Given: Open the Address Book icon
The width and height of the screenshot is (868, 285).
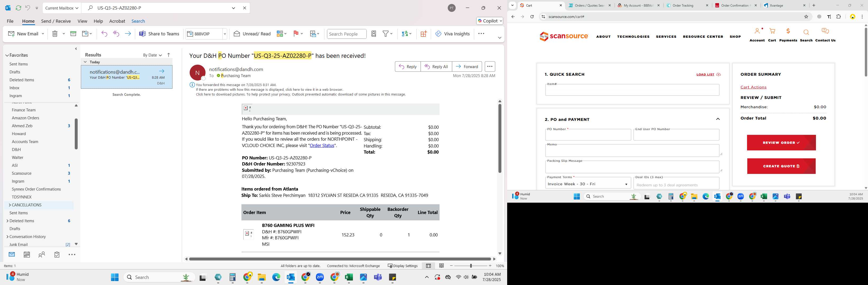Looking at the screenshot, I should [x=374, y=34].
